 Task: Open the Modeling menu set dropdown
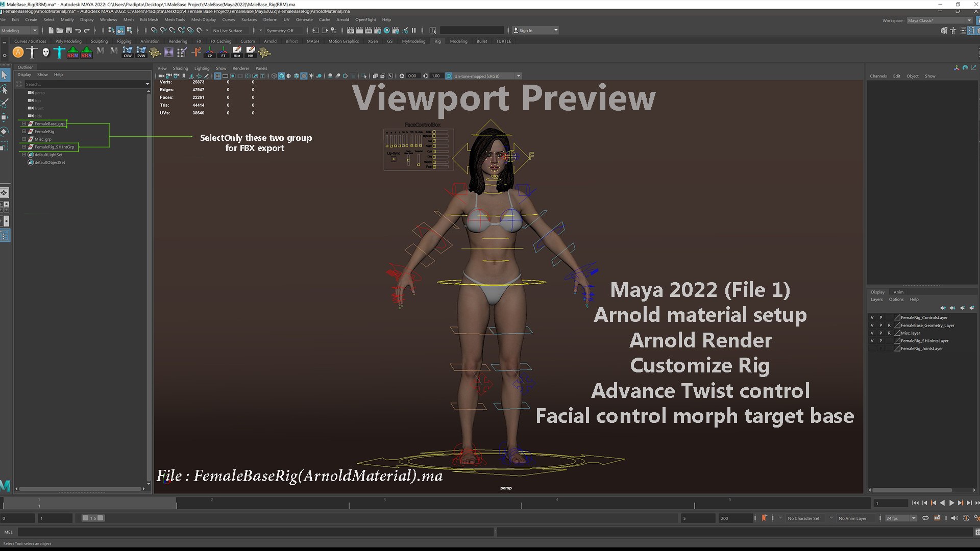[x=19, y=31]
